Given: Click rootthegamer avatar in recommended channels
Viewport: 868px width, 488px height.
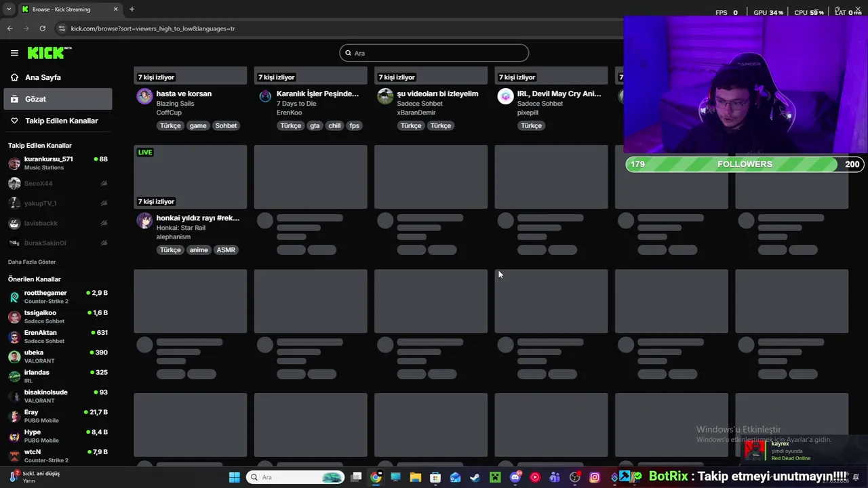Looking at the screenshot, I should pos(14,297).
